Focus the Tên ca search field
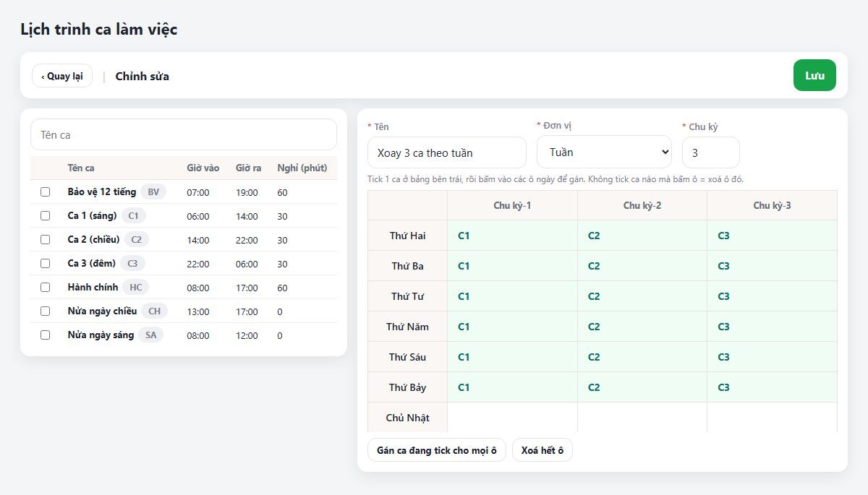Viewport: 868px width, 495px height. tap(184, 134)
